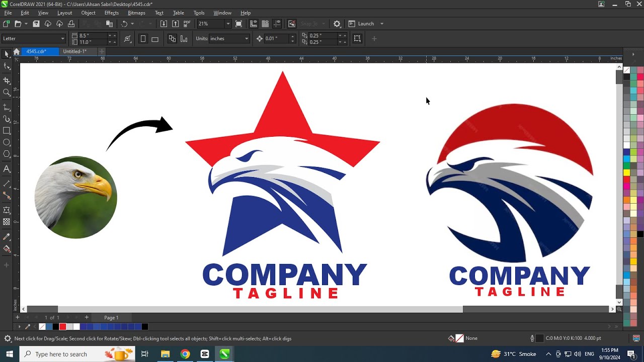The width and height of the screenshot is (644, 362).
Task: Click the Print icon
Action: pyautogui.click(x=71, y=24)
